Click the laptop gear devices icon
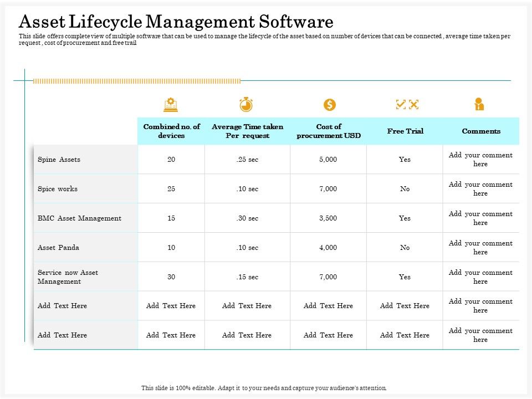The image size is (532, 399). click(171, 105)
